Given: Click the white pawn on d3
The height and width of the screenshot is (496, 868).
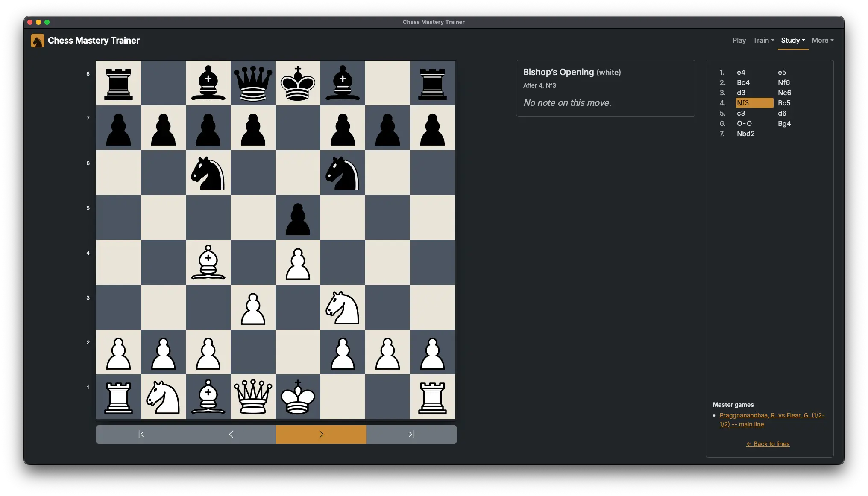Looking at the screenshot, I should click(253, 307).
